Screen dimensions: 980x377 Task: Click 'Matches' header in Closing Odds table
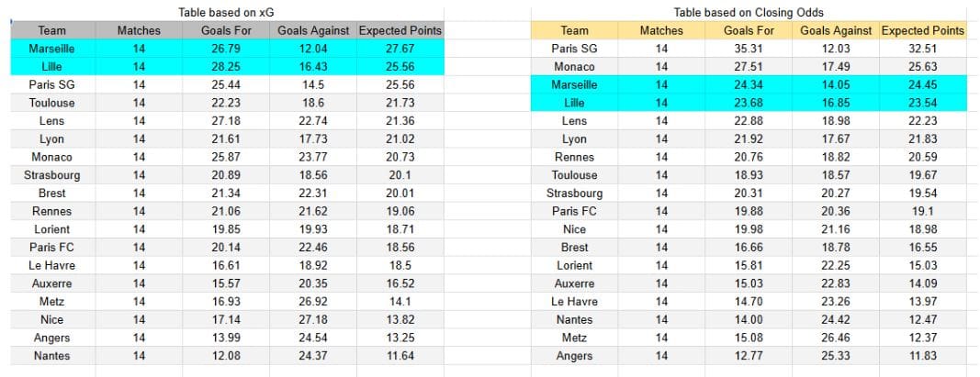[661, 30]
